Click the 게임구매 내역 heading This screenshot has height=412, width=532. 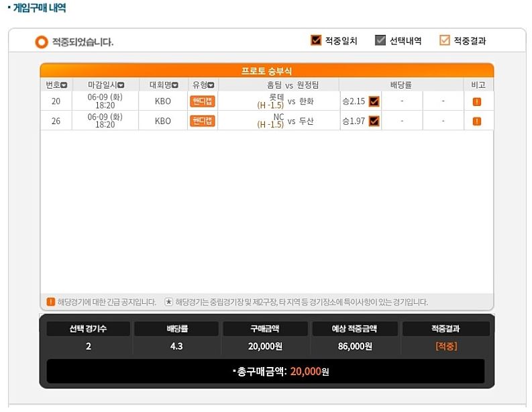click(x=38, y=7)
